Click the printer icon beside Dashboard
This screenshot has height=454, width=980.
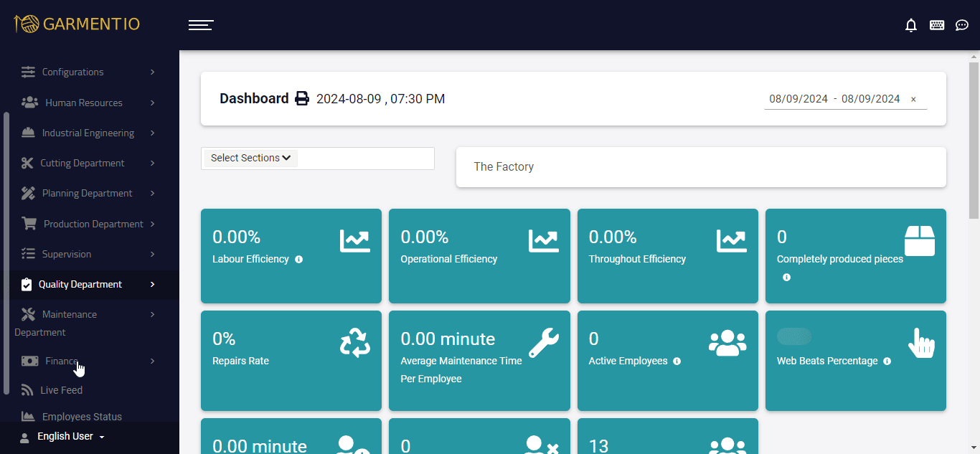click(x=303, y=98)
